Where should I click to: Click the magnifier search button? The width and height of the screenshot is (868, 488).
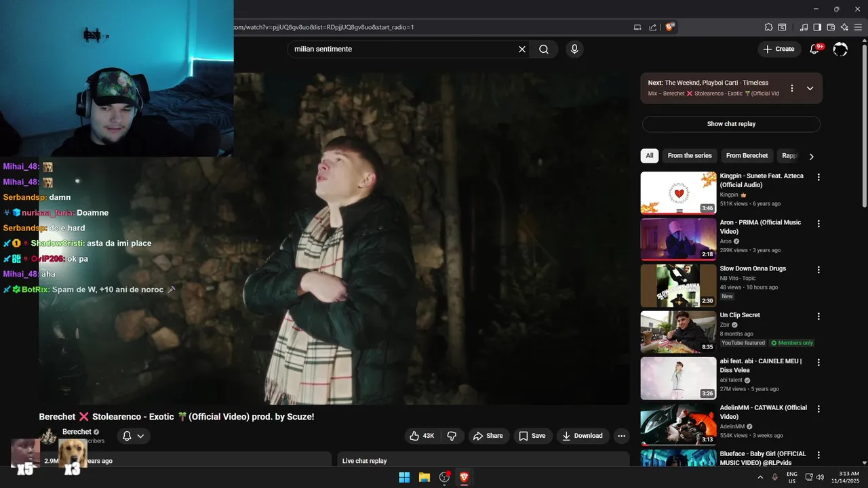pos(544,49)
